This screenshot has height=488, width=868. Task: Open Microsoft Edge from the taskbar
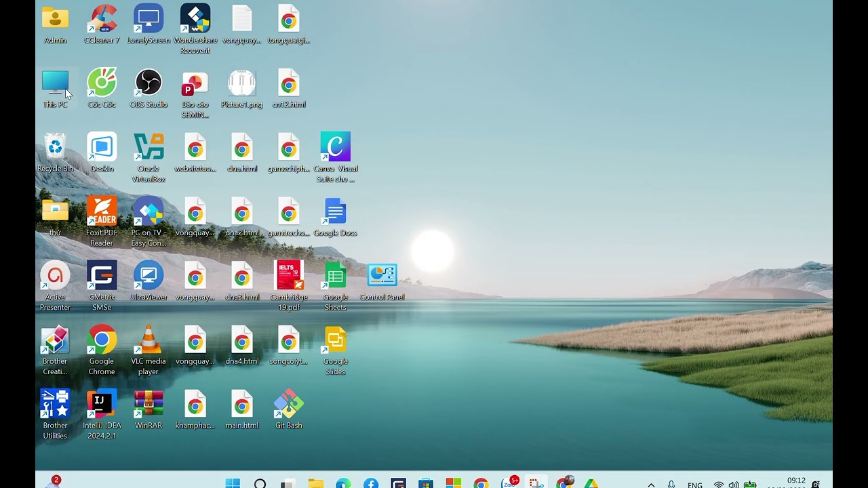click(x=343, y=484)
